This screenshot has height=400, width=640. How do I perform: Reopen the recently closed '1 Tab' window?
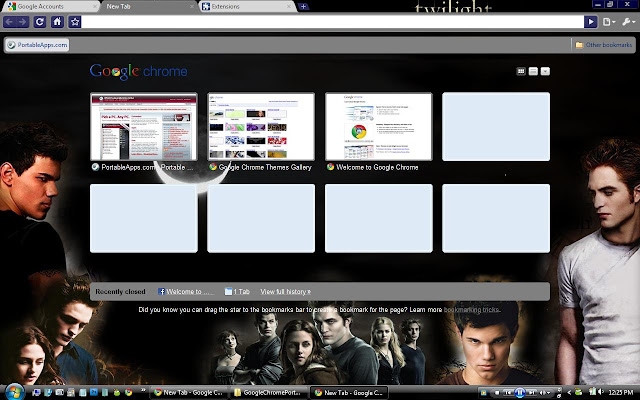point(237,291)
